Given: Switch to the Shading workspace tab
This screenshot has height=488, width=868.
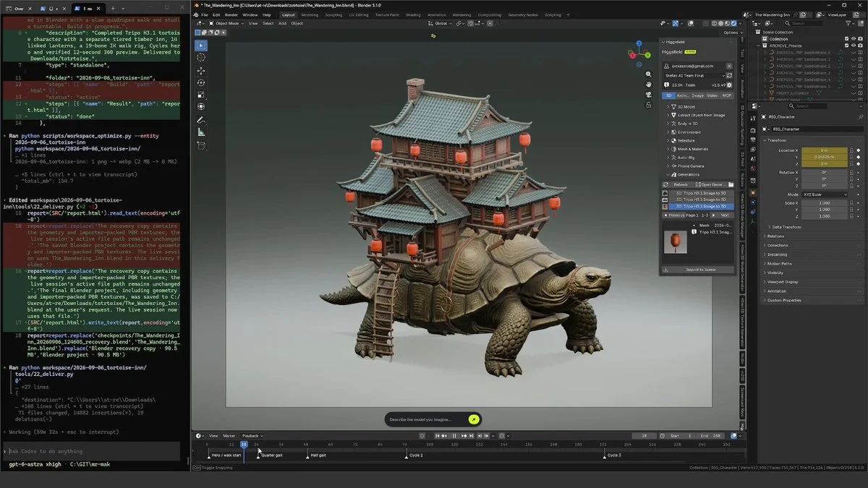Looking at the screenshot, I should [x=413, y=14].
